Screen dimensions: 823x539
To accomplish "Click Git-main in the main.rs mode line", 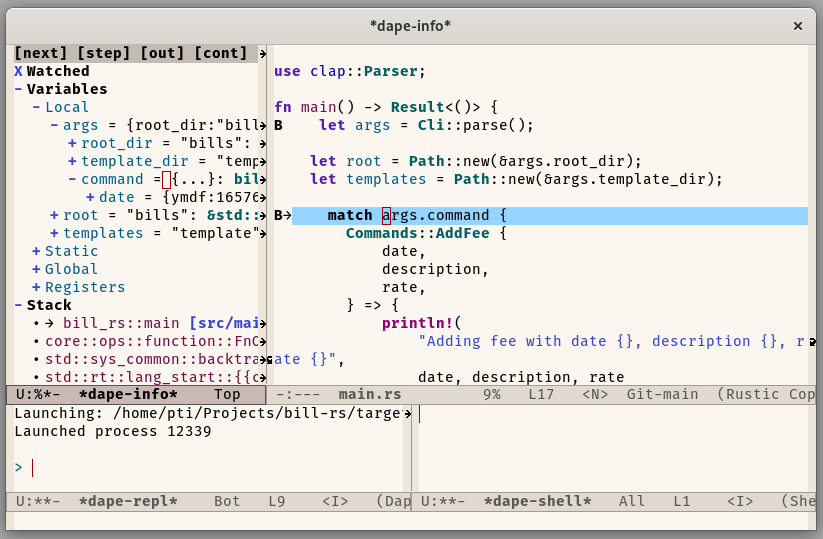I will click(662, 394).
